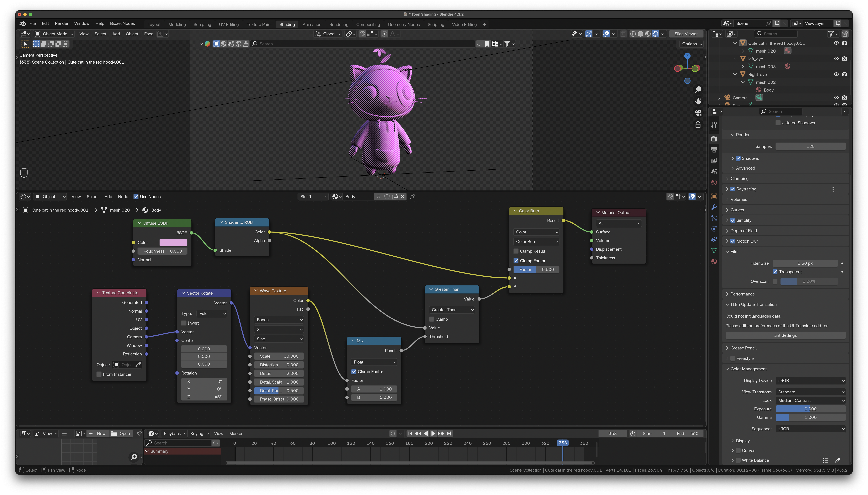The width and height of the screenshot is (868, 495).
Task: Click the Samples value field
Action: [x=811, y=146]
